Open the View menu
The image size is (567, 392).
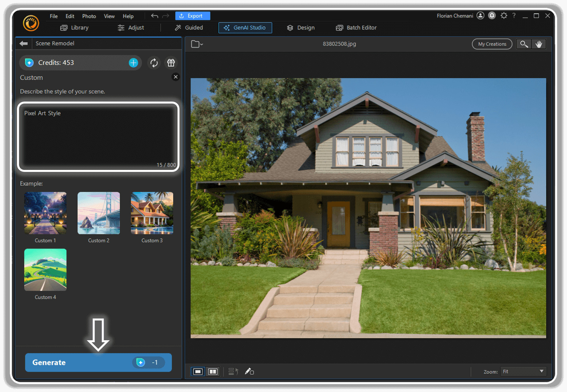[x=109, y=16]
